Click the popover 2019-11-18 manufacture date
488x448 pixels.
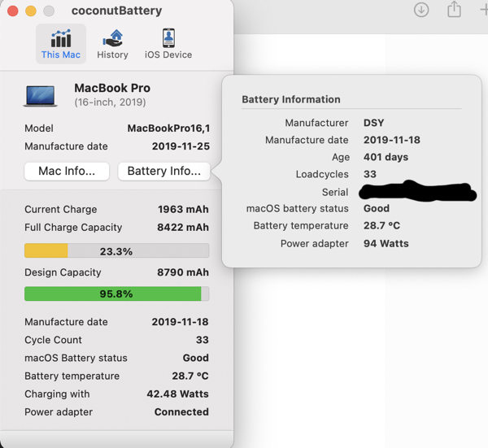392,140
